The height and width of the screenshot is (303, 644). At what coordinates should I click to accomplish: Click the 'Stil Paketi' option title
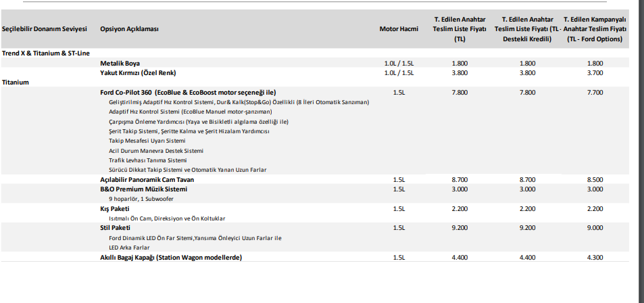(x=115, y=228)
